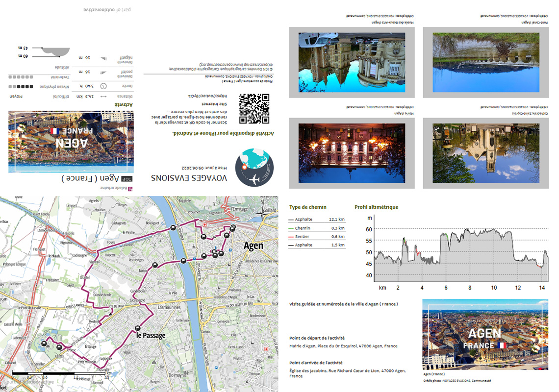Click the Type de chemin heading

(x=307, y=207)
